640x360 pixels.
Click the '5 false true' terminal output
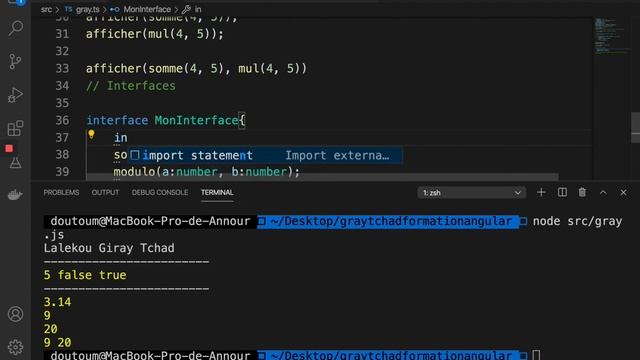click(85, 275)
